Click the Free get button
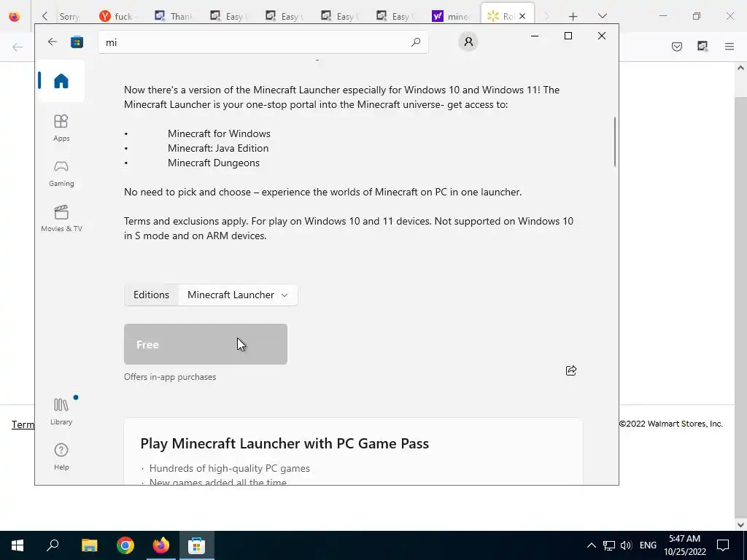This screenshot has width=747, height=560. [x=205, y=344]
